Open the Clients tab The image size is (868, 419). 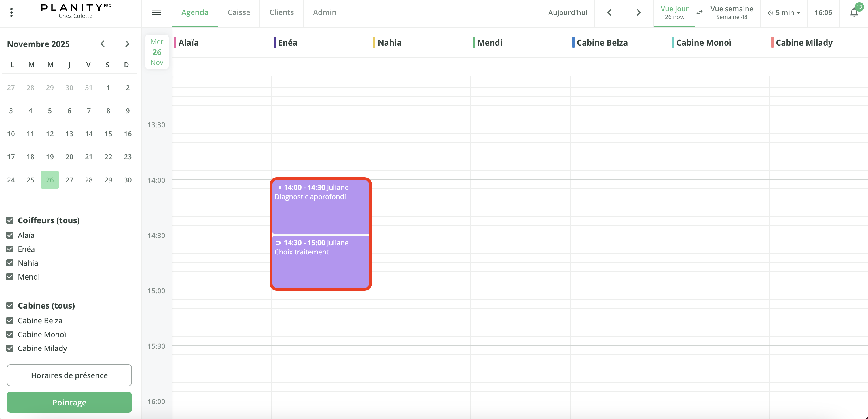coord(281,12)
